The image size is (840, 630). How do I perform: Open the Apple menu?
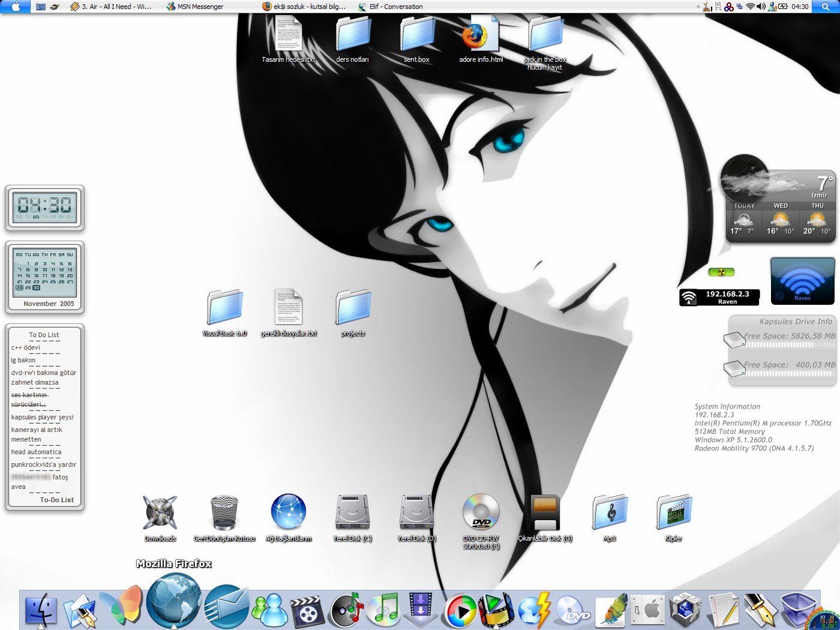pyautogui.click(x=16, y=7)
